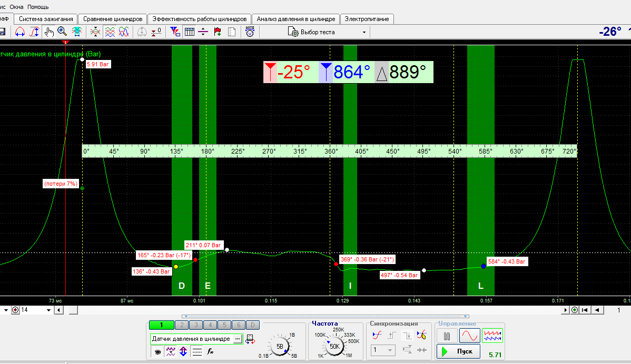This screenshot has width=631, height=364.
Task: Click the ellipsis button beside sensor name
Action: click(238, 339)
